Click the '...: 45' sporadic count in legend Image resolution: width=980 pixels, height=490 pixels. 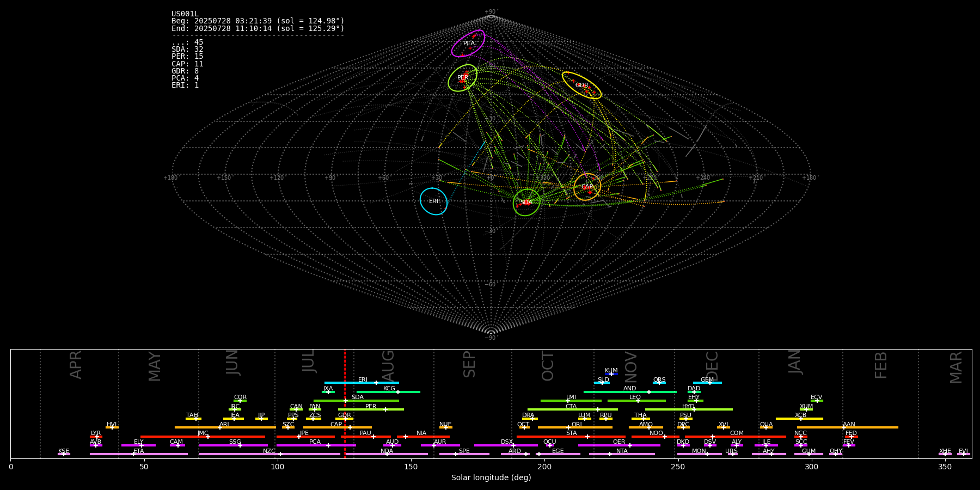click(187, 42)
